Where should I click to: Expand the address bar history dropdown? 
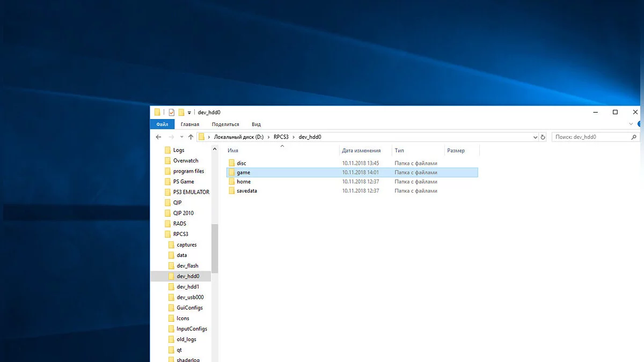[x=535, y=137]
